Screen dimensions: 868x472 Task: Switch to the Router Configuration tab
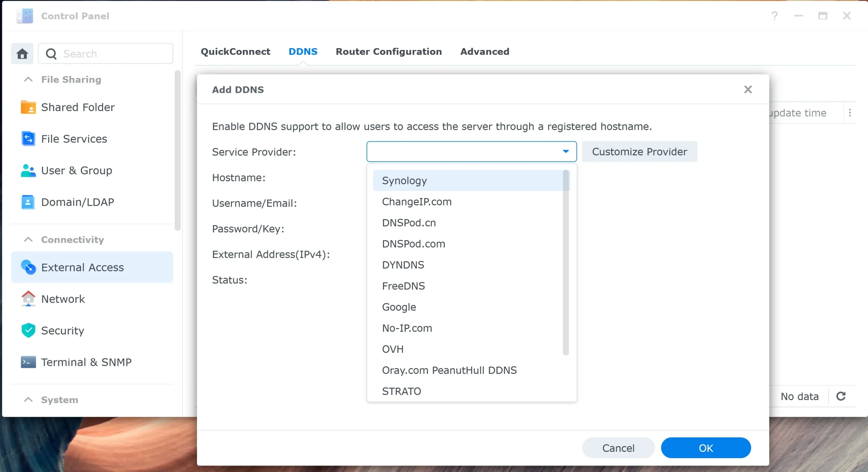(x=389, y=52)
